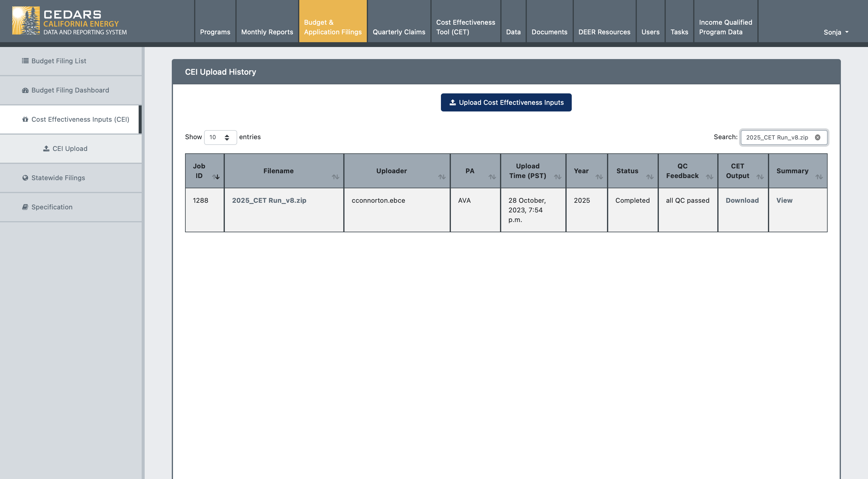Click the Cost Effectiveness Inputs gift icon
The height and width of the screenshot is (479, 868).
25,119
